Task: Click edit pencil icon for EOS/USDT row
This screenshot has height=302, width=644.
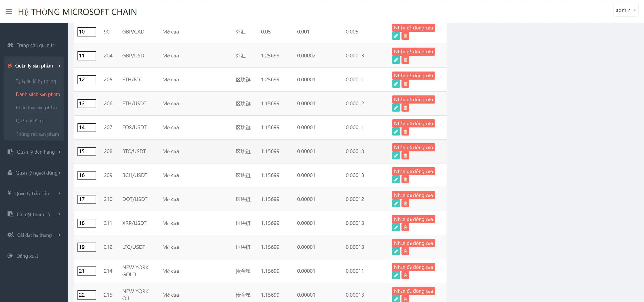Action: pos(396,132)
